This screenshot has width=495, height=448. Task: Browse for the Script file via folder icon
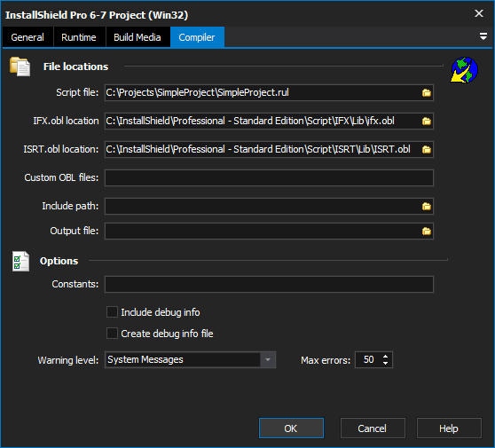[427, 93]
